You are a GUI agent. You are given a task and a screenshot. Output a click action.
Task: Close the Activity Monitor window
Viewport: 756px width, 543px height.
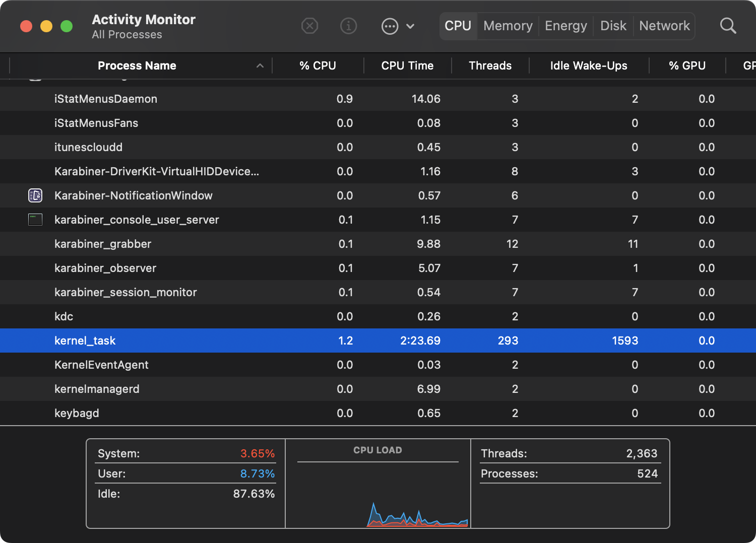[26, 26]
